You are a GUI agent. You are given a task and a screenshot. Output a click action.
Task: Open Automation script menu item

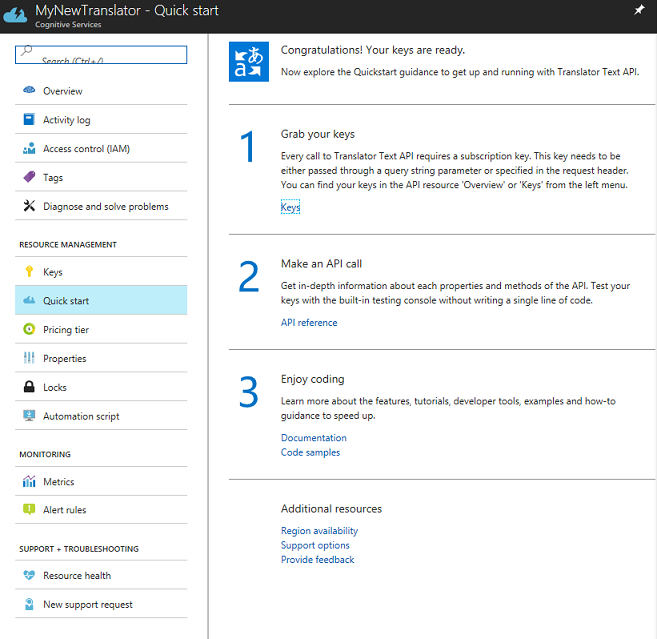[x=81, y=416]
